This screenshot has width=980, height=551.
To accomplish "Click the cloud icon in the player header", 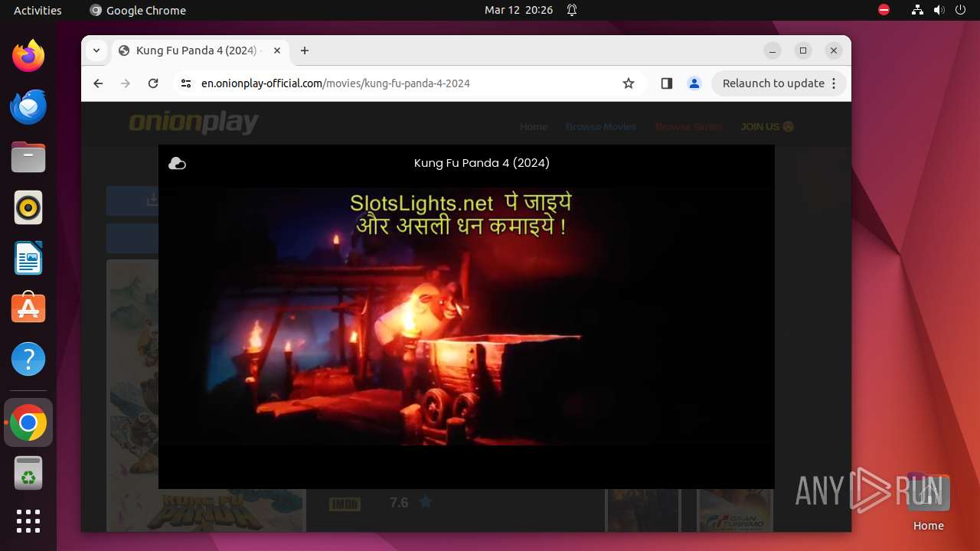I will click(177, 163).
